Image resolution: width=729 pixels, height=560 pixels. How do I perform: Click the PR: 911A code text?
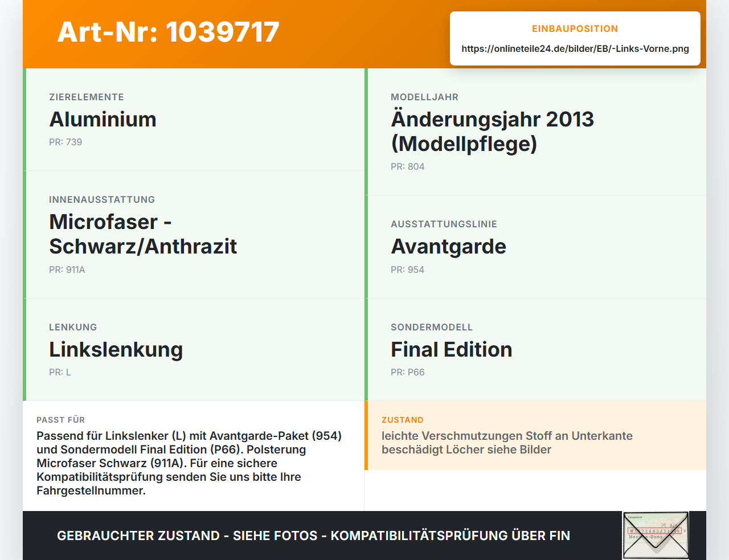pos(67,269)
